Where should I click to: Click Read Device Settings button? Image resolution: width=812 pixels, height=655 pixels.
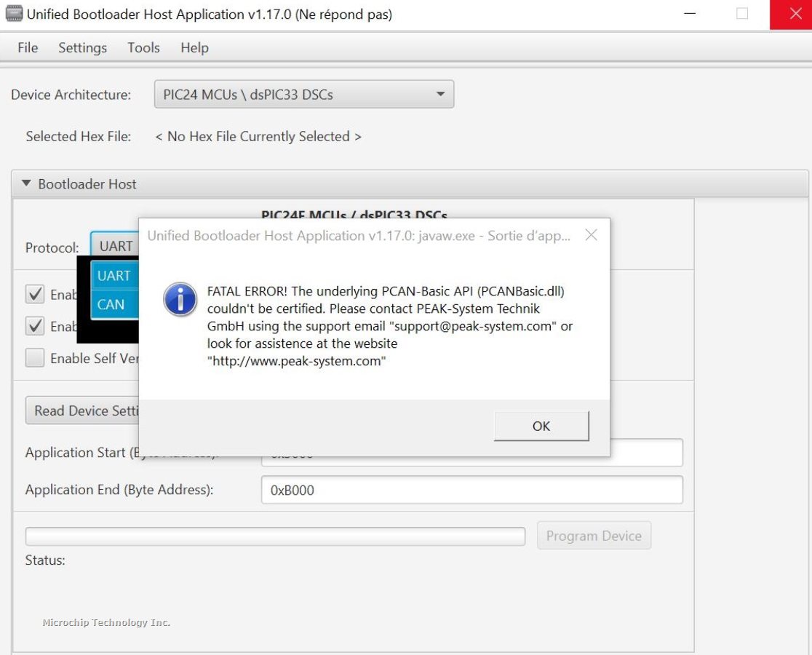click(83, 410)
